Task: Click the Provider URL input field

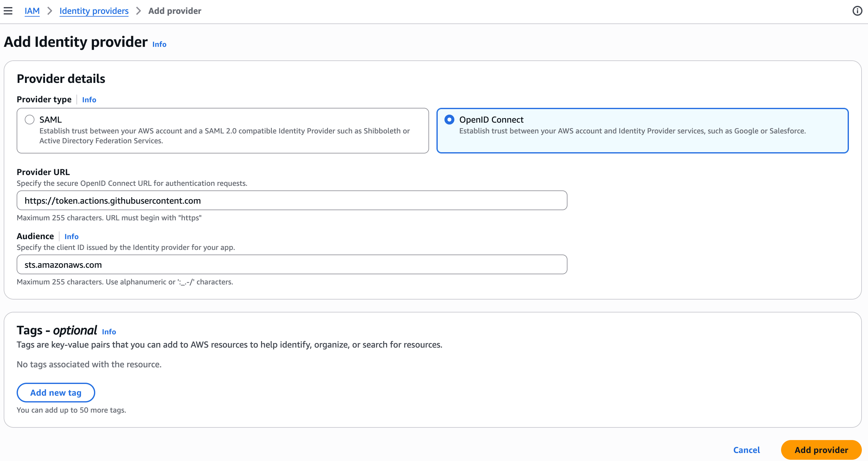Action: 292,200
